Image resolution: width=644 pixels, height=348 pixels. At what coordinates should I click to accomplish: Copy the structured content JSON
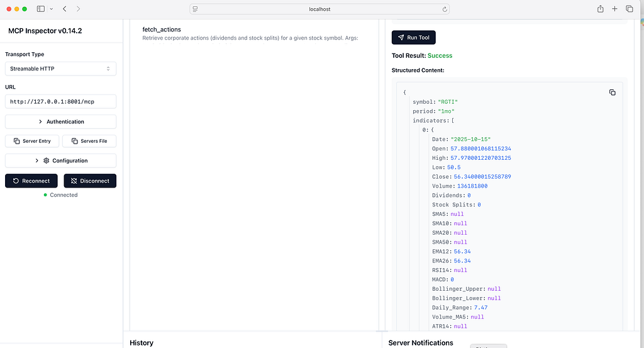[612, 93]
